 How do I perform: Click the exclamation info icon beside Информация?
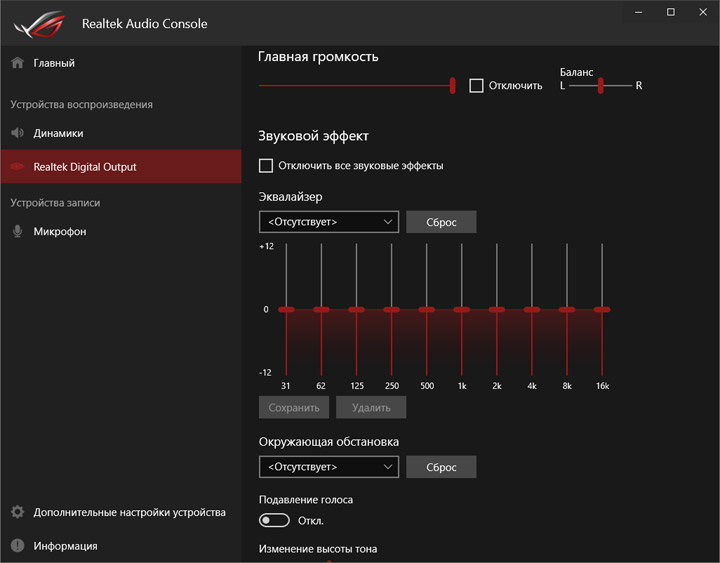pyautogui.click(x=17, y=546)
